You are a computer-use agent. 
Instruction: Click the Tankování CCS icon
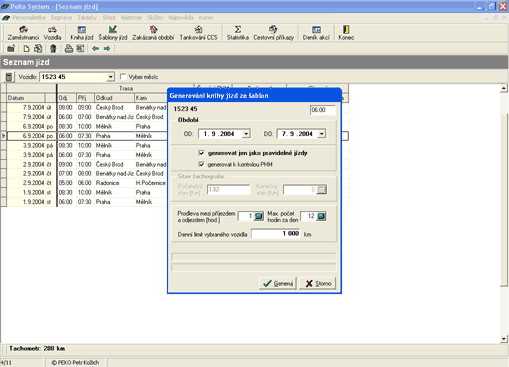(x=198, y=33)
